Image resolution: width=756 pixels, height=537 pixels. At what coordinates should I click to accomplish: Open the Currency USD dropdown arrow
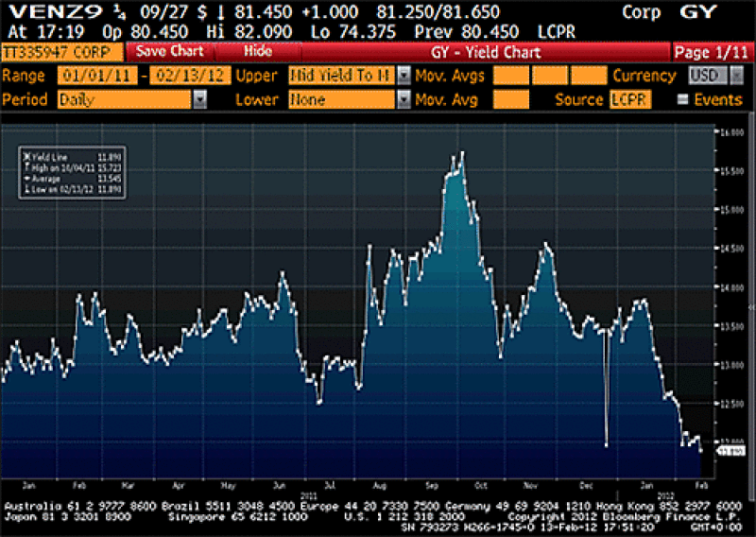[736, 76]
